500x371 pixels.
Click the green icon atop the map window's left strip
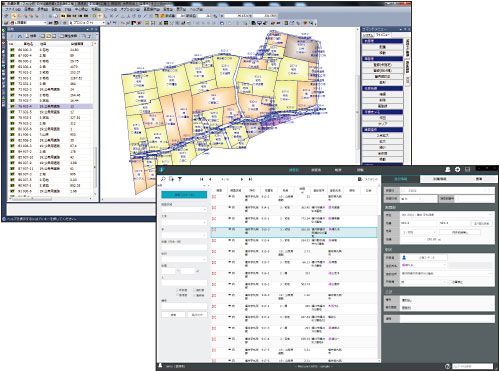[3, 31]
